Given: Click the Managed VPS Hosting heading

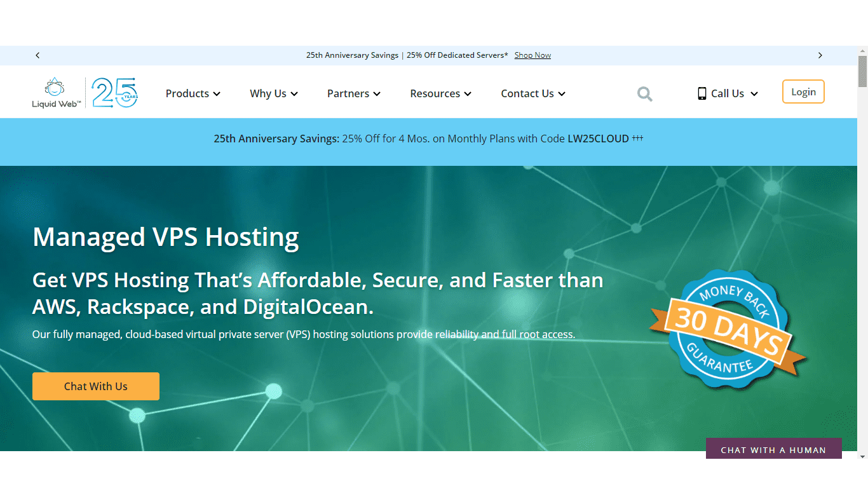Looking at the screenshot, I should click(166, 237).
